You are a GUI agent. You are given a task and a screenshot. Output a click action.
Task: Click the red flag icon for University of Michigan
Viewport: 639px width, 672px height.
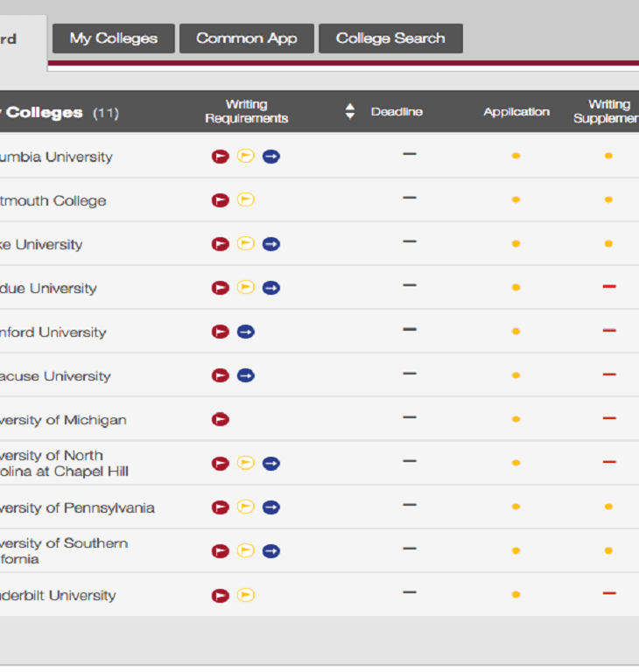220,419
